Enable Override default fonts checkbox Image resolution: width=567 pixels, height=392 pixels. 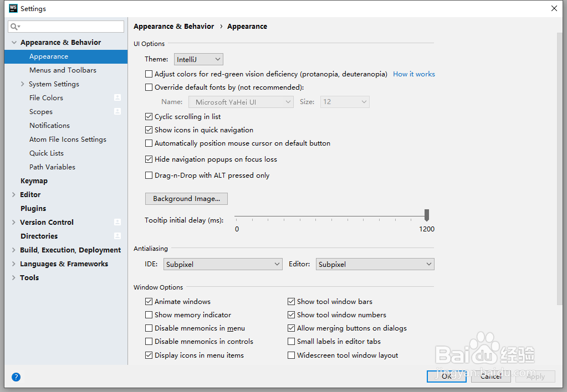149,87
